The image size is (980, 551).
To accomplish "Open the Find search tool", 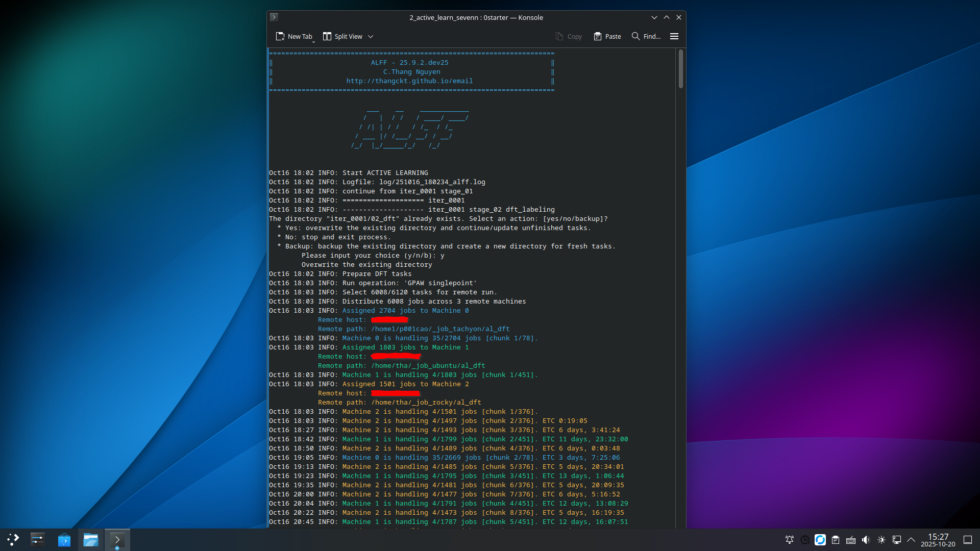I will click(646, 36).
